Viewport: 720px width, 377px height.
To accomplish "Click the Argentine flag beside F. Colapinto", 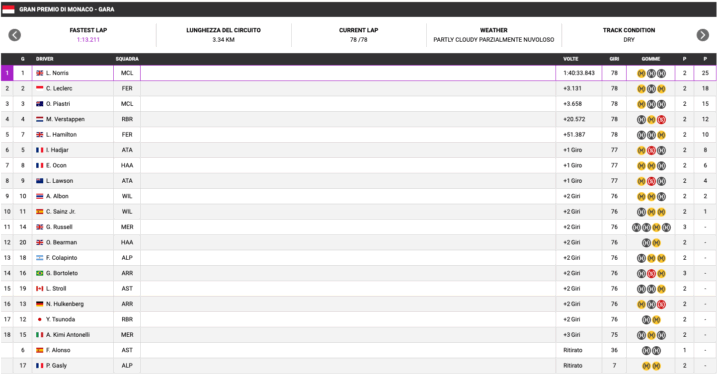I will [39, 258].
